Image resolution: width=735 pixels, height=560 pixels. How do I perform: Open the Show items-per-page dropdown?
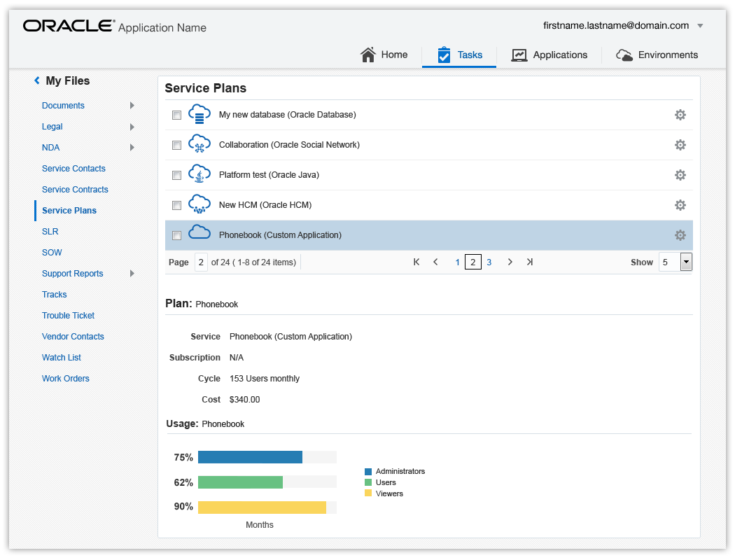686,262
